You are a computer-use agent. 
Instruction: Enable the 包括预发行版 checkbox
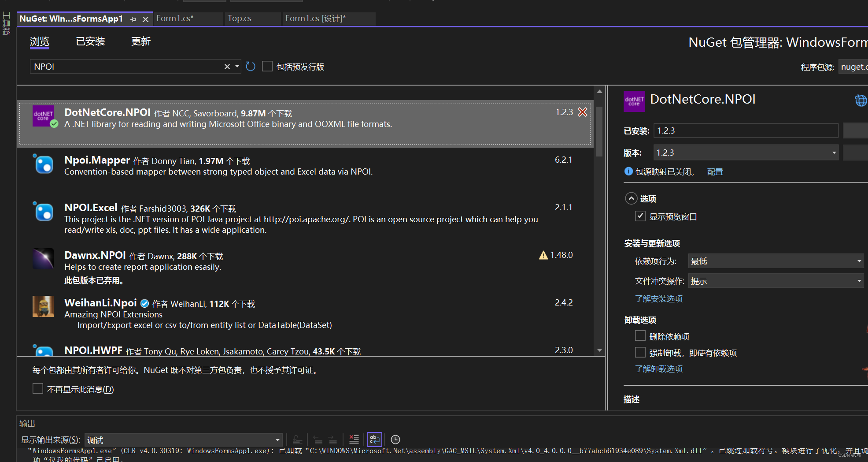click(x=267, y=66)
